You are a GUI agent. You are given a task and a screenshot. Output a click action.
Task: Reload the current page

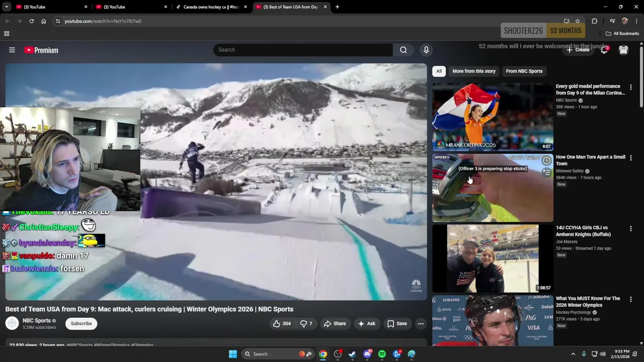[31, 21]
